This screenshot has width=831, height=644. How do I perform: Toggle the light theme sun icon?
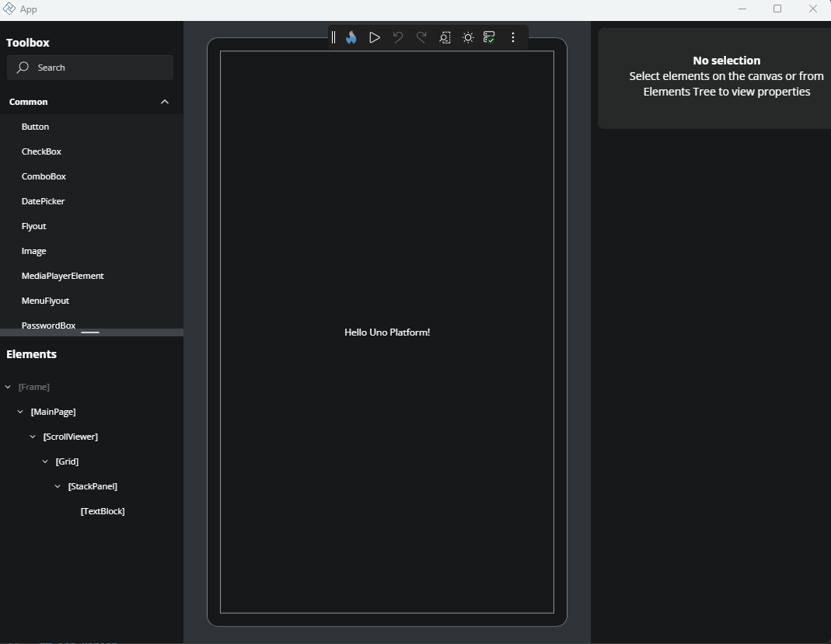click(x=467, y=37)
